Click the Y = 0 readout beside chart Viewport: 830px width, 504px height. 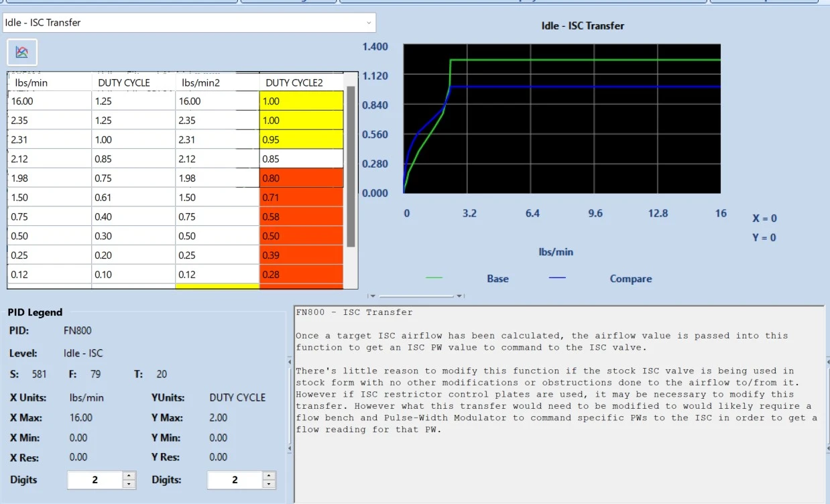coord(764,237)
